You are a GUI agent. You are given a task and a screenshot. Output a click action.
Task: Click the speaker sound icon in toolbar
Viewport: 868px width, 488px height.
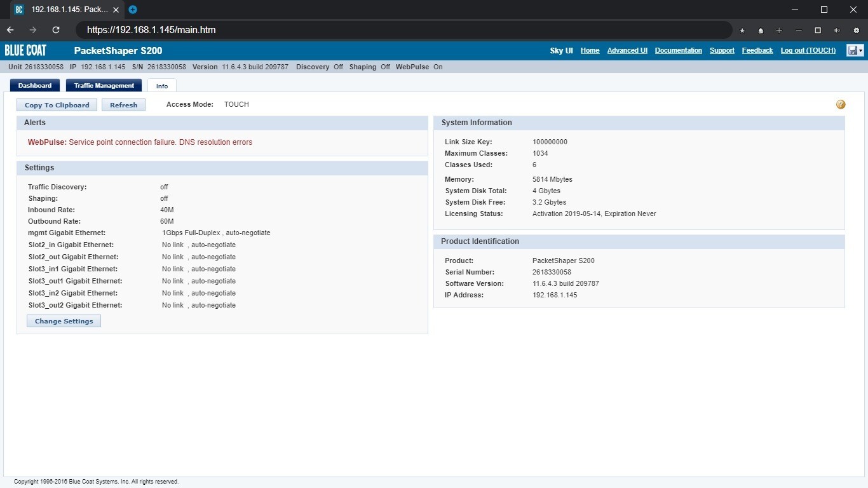coord(837,30)
